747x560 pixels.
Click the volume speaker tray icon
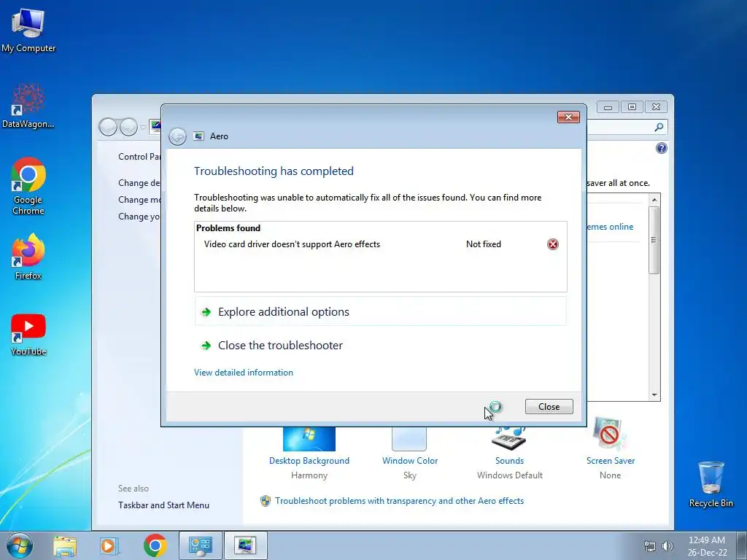click(x=667, y=546)
